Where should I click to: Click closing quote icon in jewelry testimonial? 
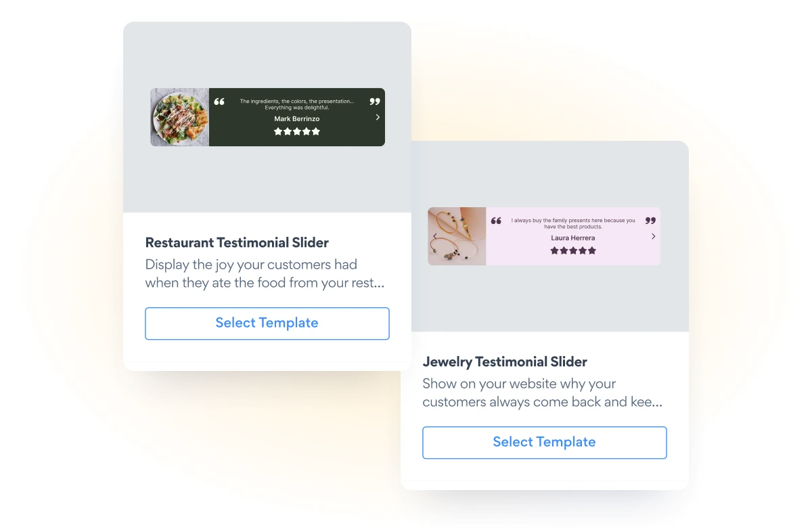click(650, 221)
